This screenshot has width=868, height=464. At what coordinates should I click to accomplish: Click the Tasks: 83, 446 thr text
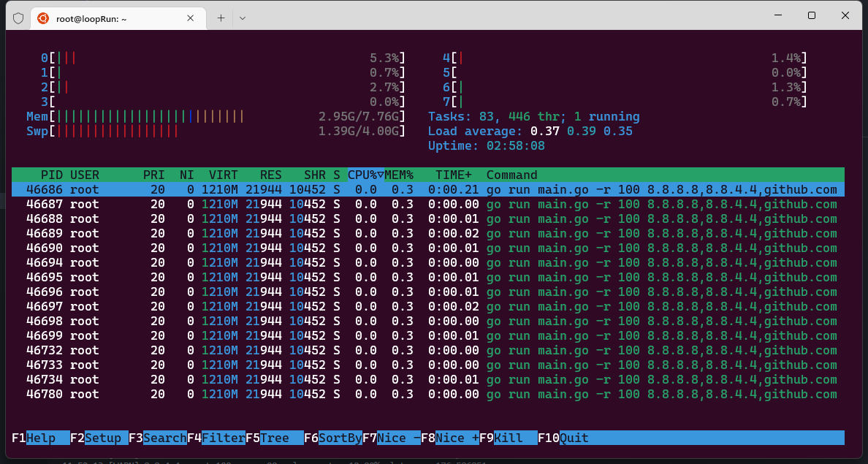pos(494,116)
